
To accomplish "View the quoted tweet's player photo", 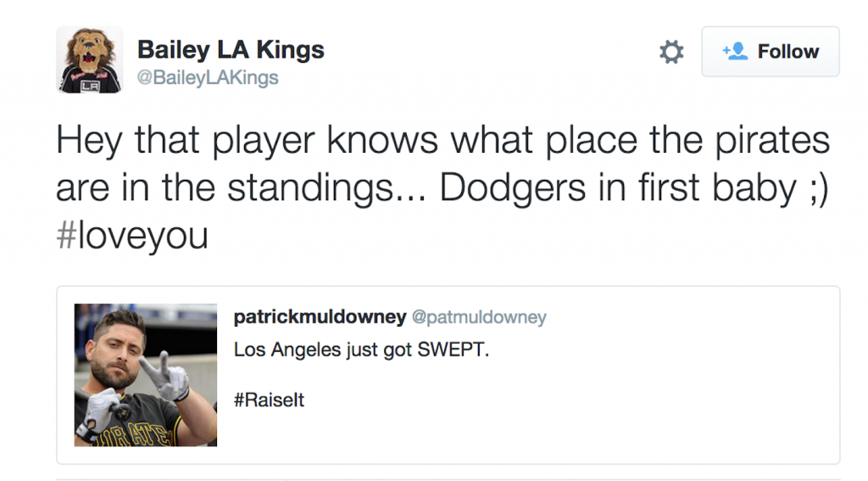I will point(146,375).
